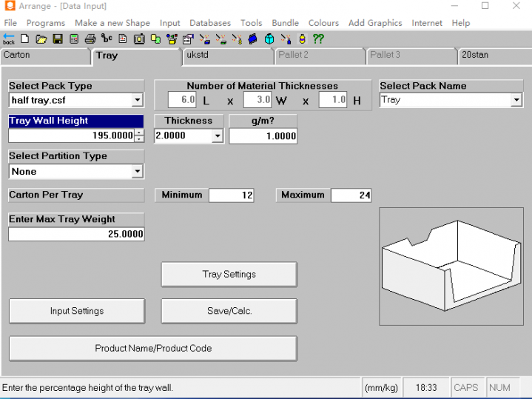Open the Thickness dropdown list
The image size is (532, 399).
[217, 136]
